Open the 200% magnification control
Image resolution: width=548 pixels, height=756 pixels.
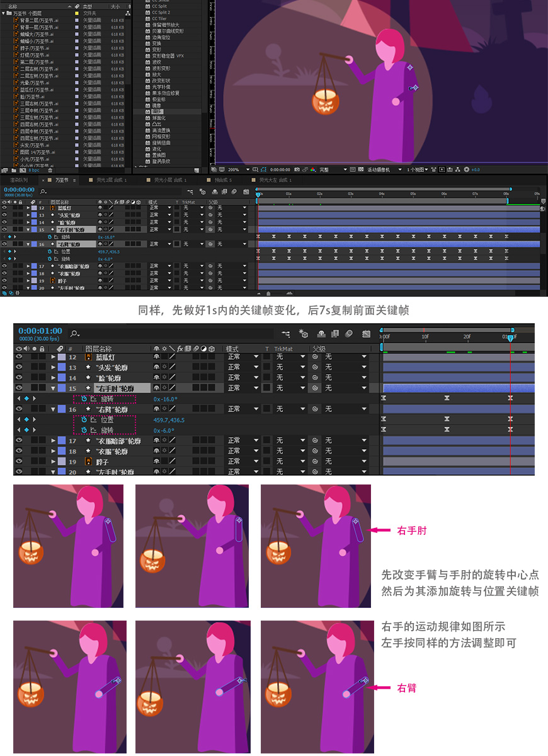click(x=232, y=168)
